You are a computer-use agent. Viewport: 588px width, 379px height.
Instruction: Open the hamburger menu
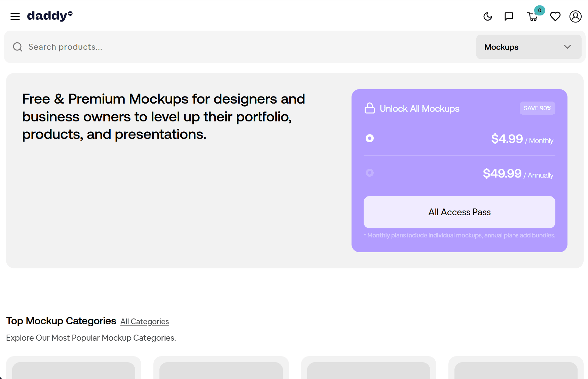click(15, 16)
